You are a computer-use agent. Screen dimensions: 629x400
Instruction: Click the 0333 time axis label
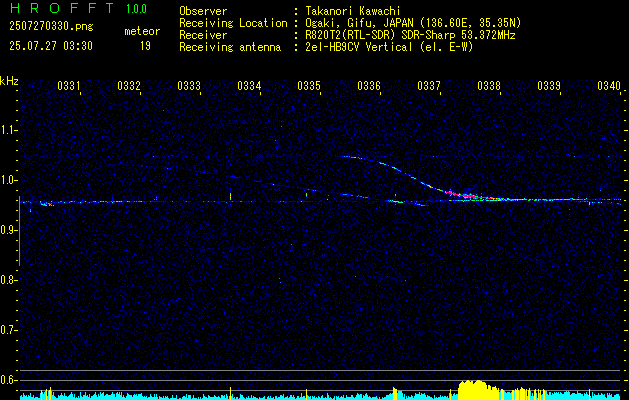[189, 85]
